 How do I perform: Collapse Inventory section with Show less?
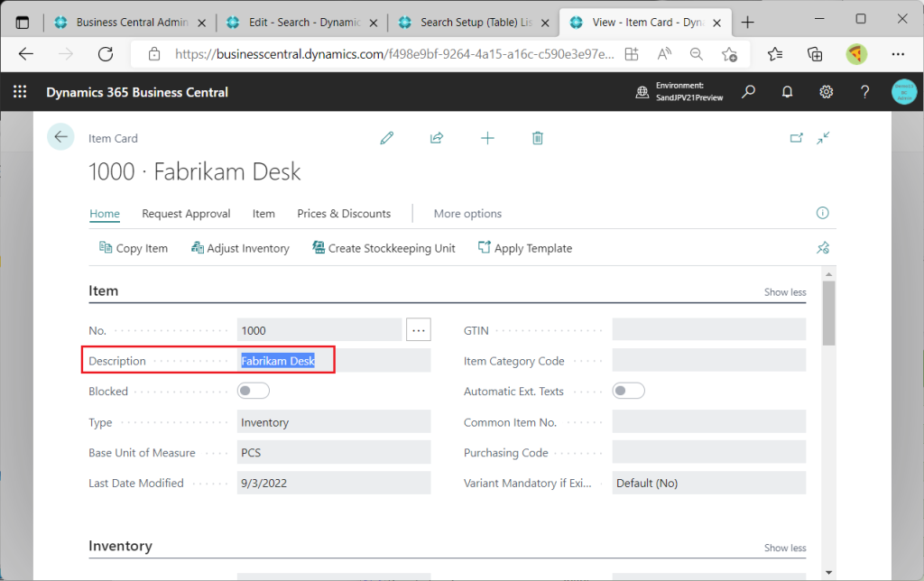(785, 548)
